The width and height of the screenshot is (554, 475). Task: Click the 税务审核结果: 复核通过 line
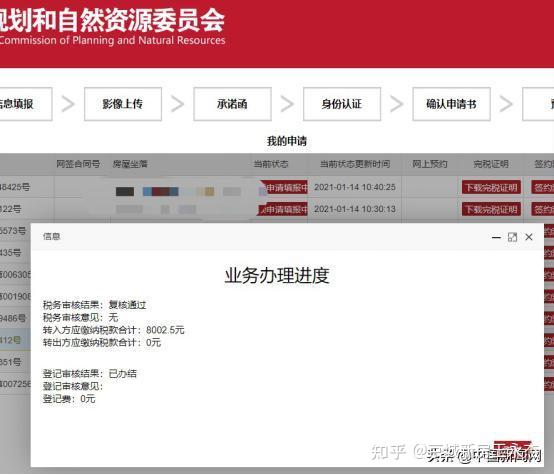pyautogui.click(x=95, y=305)
